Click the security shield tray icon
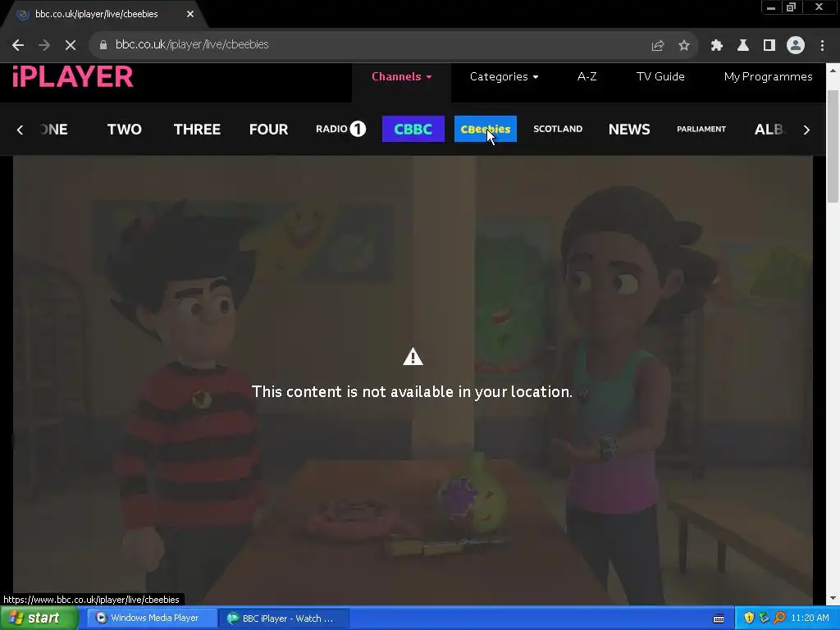840x630 pixels. tap(749, 619)
